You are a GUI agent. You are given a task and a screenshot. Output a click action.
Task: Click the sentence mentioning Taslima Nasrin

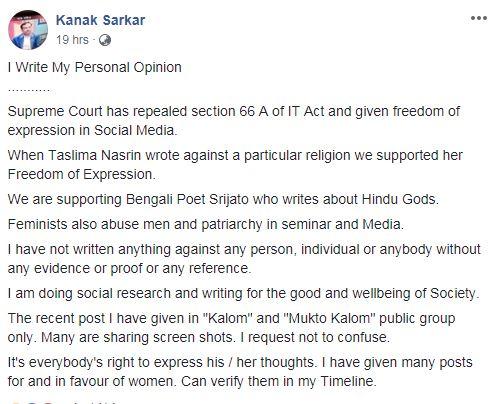[235, 156]
